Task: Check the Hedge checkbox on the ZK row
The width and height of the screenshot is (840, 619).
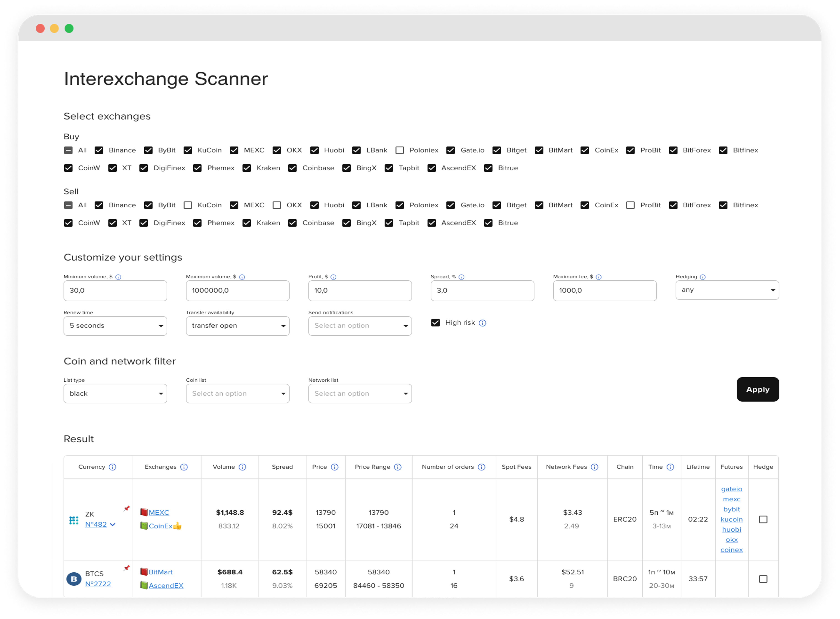Action: click(764, 519)
